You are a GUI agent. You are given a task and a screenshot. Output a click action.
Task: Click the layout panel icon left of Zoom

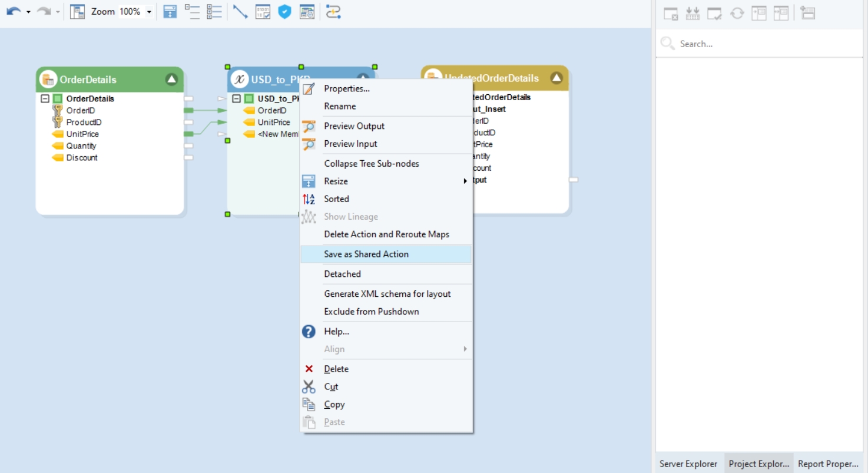[x=77, y=12]
